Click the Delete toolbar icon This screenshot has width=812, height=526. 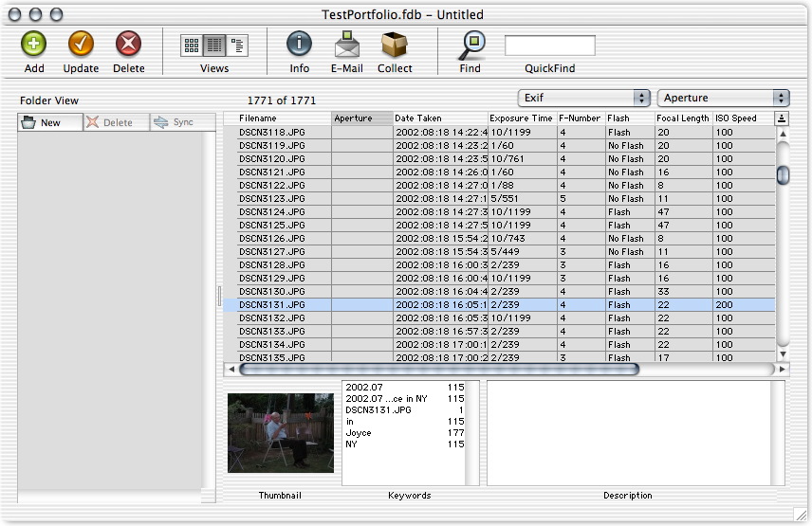(x=129, y=45)
